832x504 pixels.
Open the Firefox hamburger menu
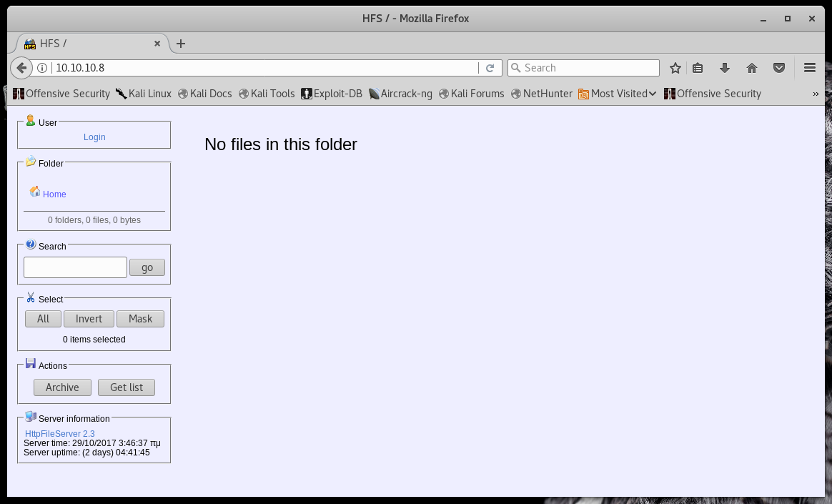809,68
